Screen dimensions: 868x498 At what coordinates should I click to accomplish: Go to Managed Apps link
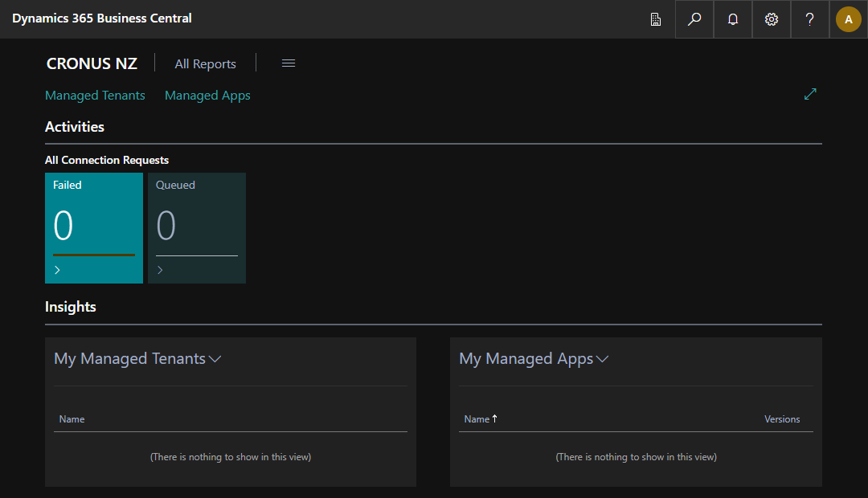tap(207, 95)
